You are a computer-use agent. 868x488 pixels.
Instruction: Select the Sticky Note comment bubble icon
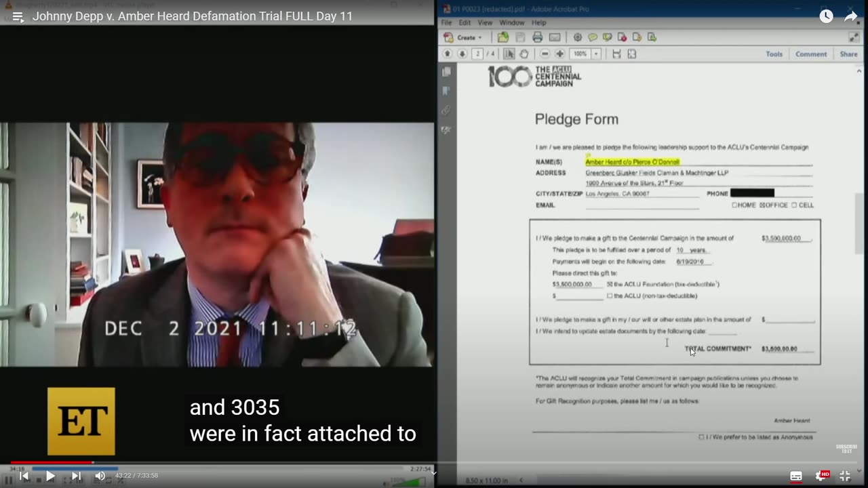(593, 37)
